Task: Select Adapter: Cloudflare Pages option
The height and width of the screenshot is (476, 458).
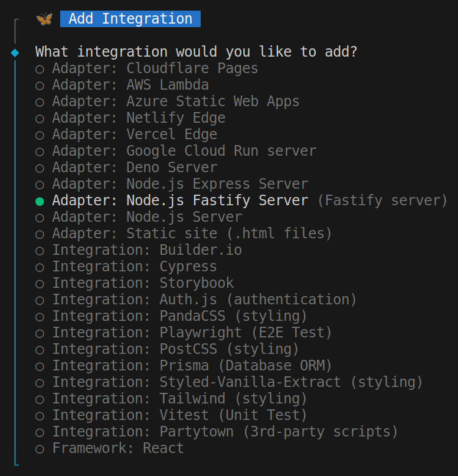Action: pos(146,68)
